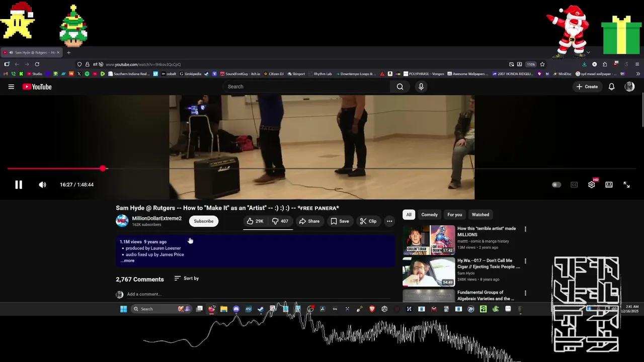This screenshot has width=644, height=362.
Task: Open Brave browser from the taskbar
Action: tap(372, 309)
